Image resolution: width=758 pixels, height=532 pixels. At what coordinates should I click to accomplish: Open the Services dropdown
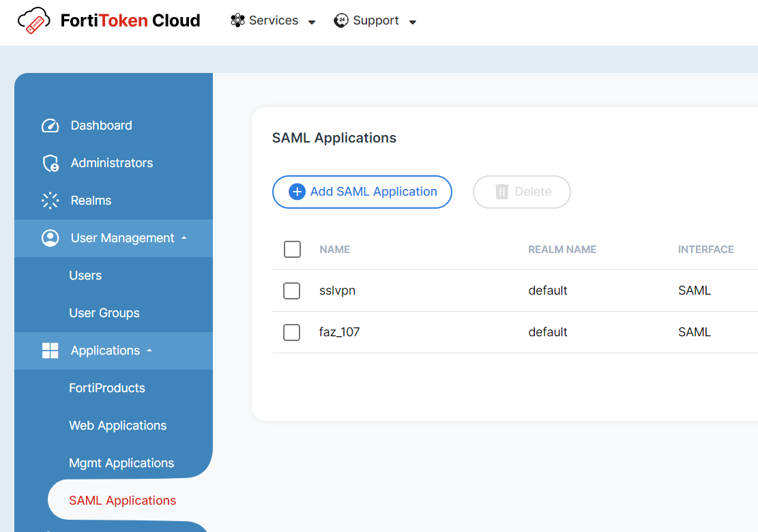coord(312,21)
